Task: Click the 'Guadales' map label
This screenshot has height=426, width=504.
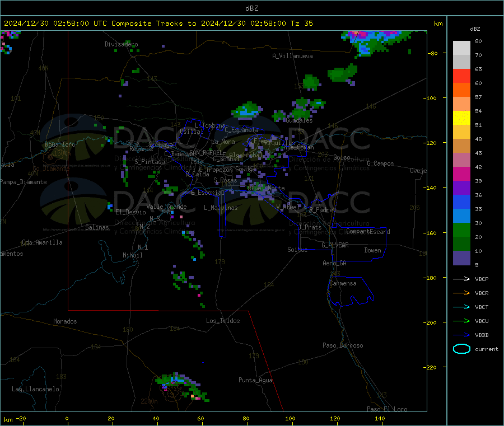Action: point(299,120)
